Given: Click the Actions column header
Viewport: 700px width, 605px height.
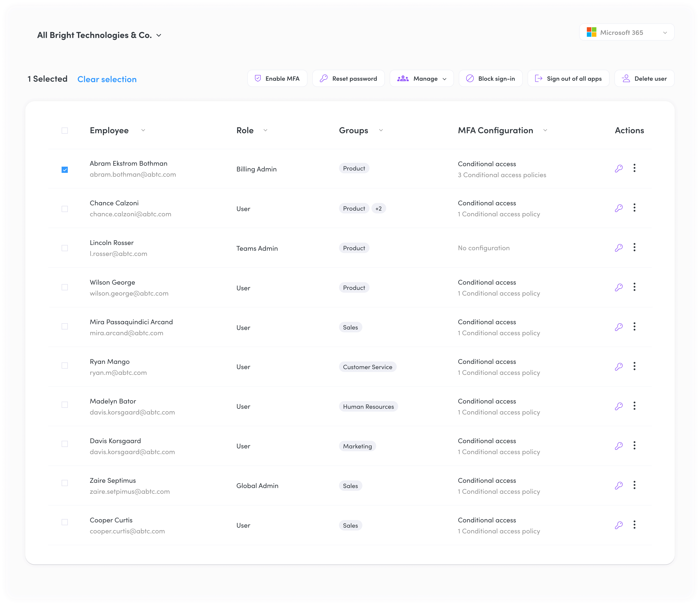Looking at the screenshot, I should pos(629,130).
